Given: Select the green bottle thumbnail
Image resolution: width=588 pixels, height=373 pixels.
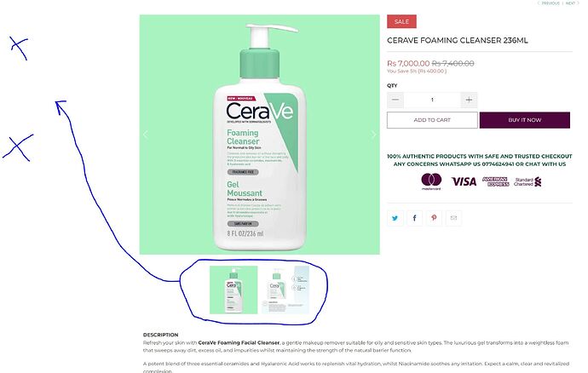Looking at the screenshot, I should pos(233,290).
